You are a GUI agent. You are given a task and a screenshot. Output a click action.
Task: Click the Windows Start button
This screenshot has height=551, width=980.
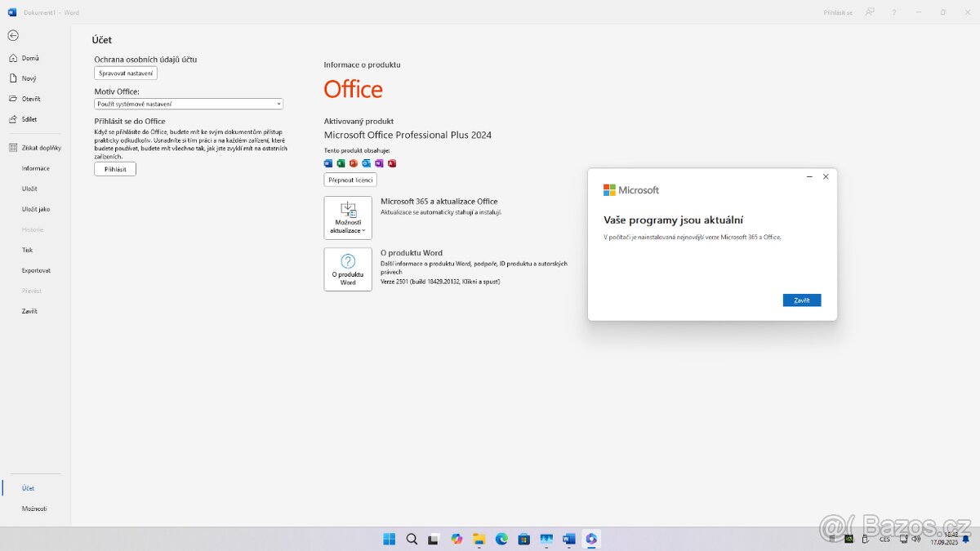click(390, 539)
